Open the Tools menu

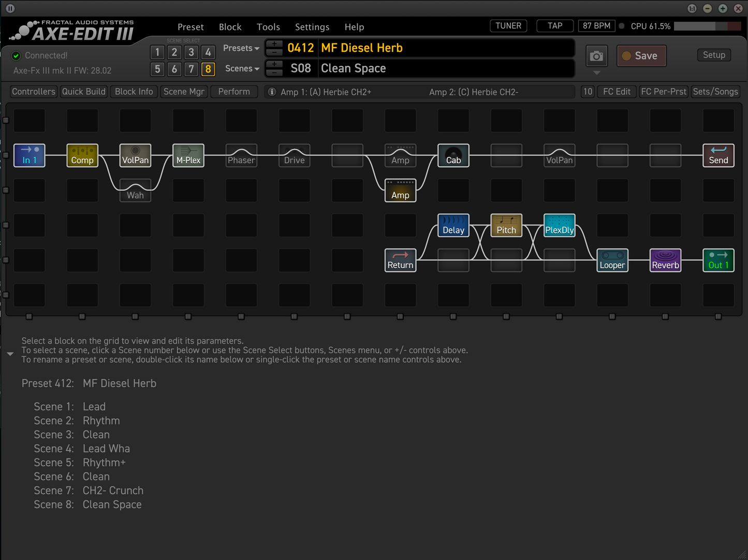pos(268,27)
